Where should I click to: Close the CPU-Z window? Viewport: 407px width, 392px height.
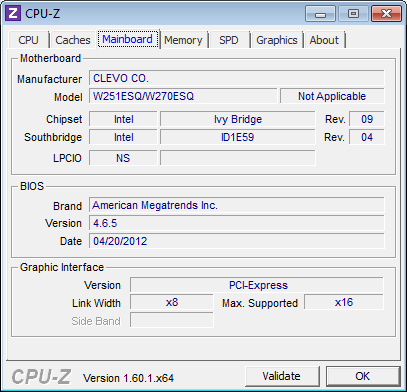(x=386, y=14)
